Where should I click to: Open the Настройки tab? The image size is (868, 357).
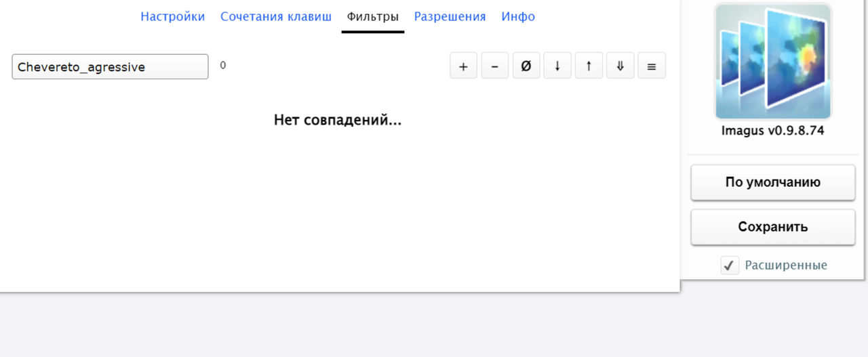click(x=172, y=17)
